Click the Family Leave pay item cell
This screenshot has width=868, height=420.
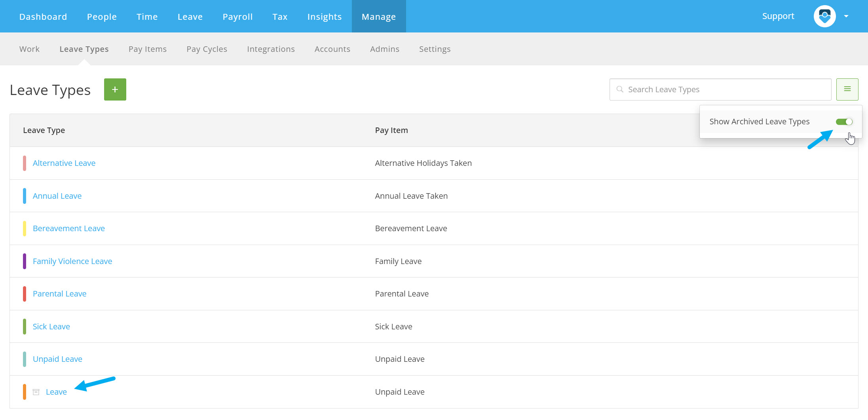(398, 261)
